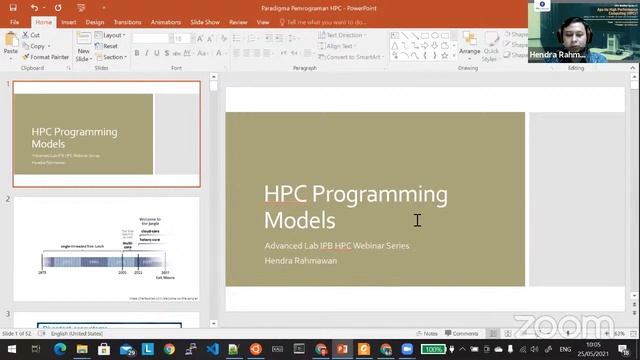
Task: Click the Redo/Repeat icon
Action: coord(58,8)
